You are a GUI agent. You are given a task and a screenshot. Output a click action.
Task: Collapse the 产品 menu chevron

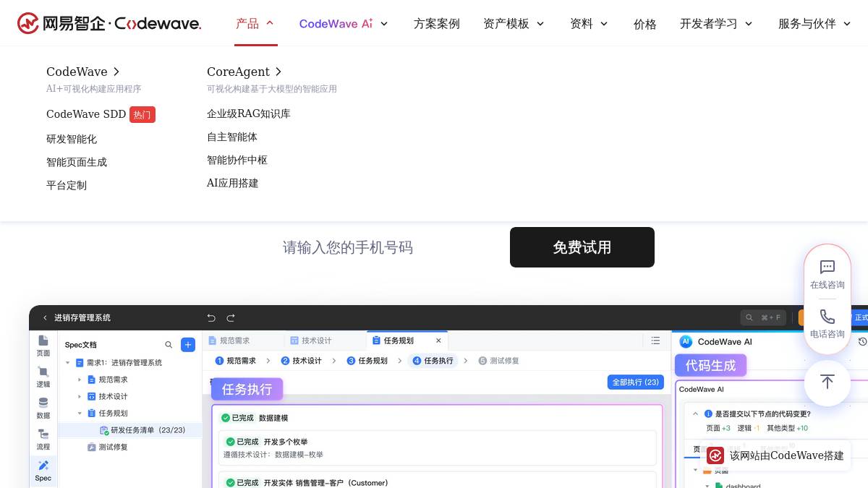click(270, 23)
